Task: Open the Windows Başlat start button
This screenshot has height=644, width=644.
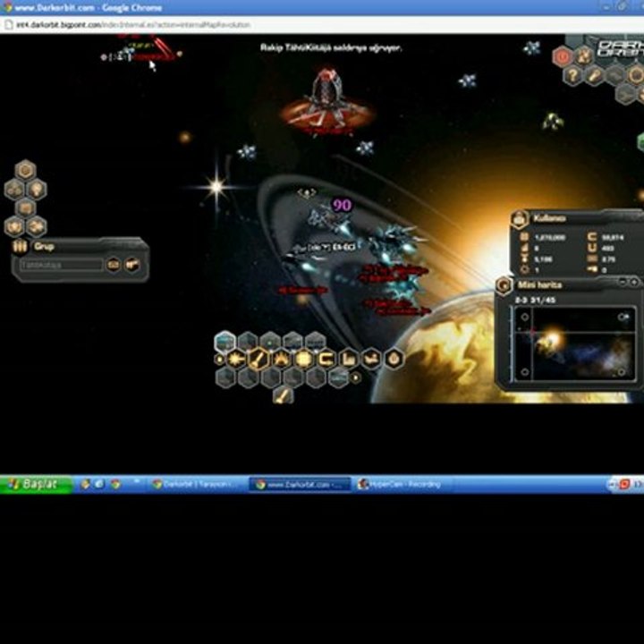Action: click(36, 484)
